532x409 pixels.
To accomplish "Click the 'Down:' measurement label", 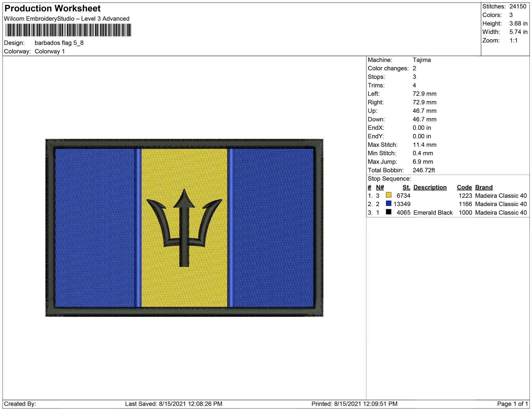I will [x=376, y=119].
